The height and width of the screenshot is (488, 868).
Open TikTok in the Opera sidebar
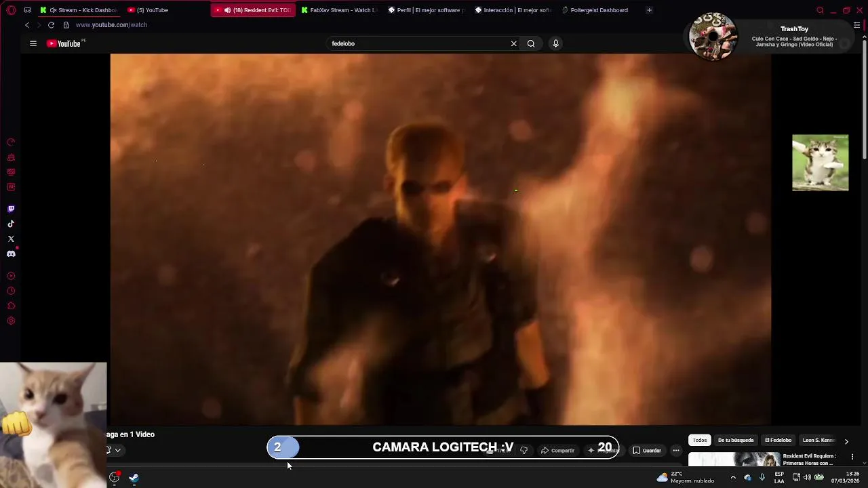coord(11,224)
